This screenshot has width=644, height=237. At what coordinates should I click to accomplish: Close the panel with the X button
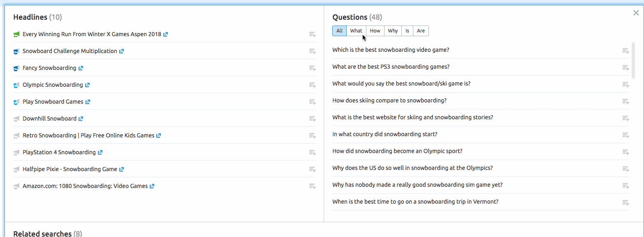click(x=636, y=13)
